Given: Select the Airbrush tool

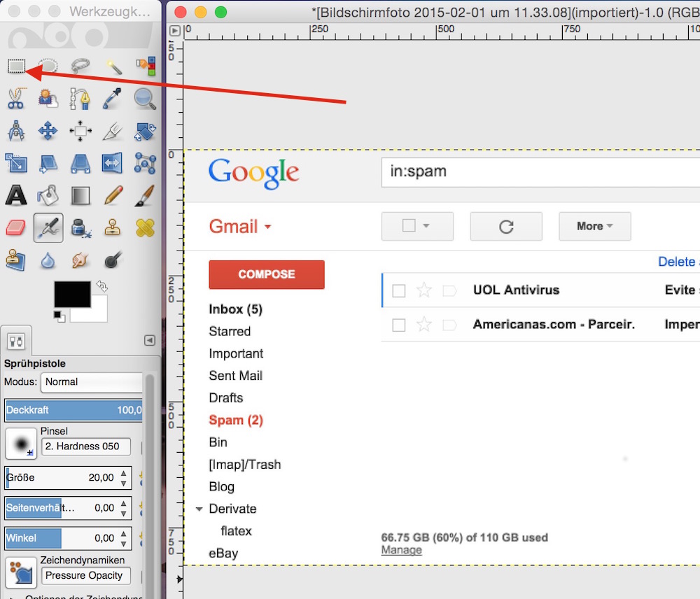Looking at the screenshot, I should pos(48,227).
